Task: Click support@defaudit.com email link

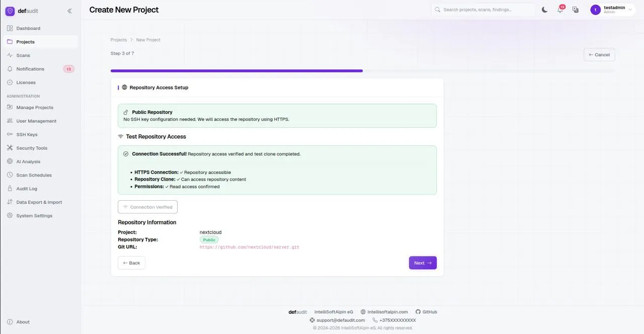Action: 337,320
